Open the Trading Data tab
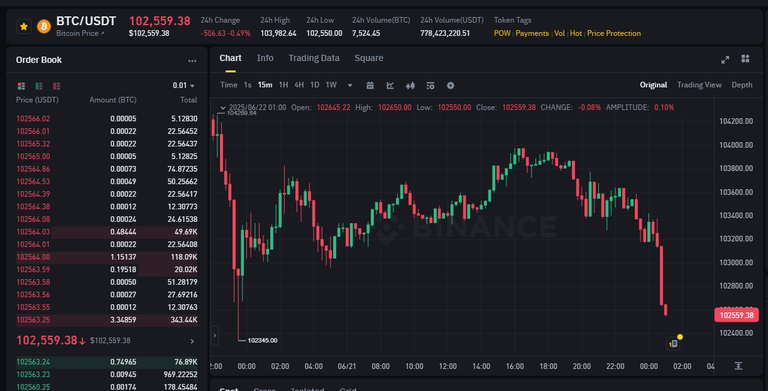The height and width of the screenshot is (391, 768). [x=313, y=58]
